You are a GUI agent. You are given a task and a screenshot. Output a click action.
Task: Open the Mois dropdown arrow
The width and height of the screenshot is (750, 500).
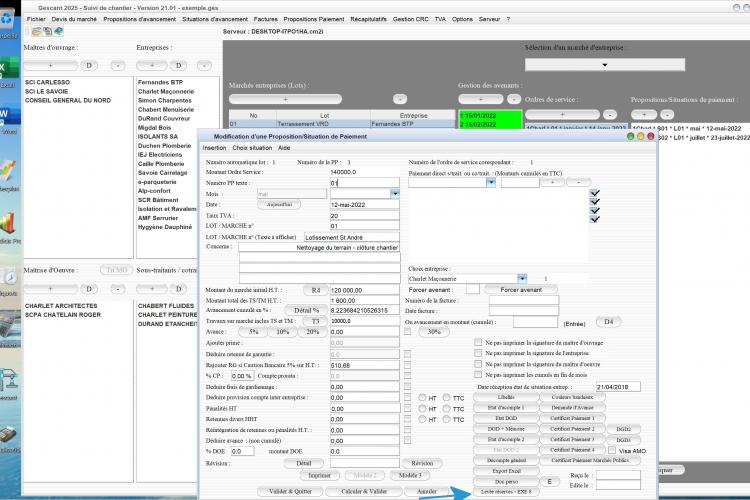pos(395,194)
